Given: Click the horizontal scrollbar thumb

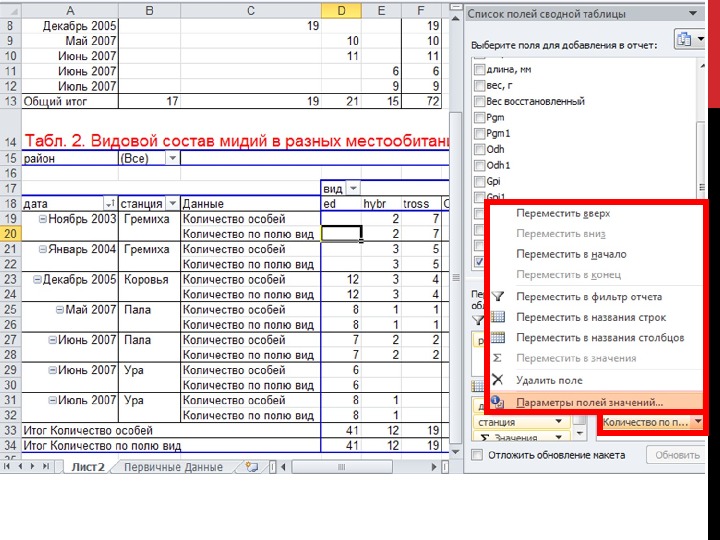Looking at the screenshot, I should pos(342,467).
